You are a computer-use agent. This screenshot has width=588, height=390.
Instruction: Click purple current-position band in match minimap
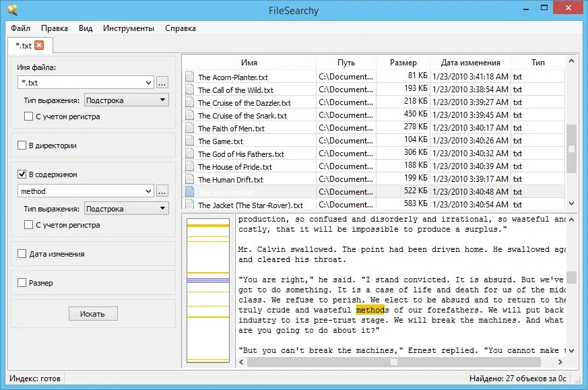208,280
